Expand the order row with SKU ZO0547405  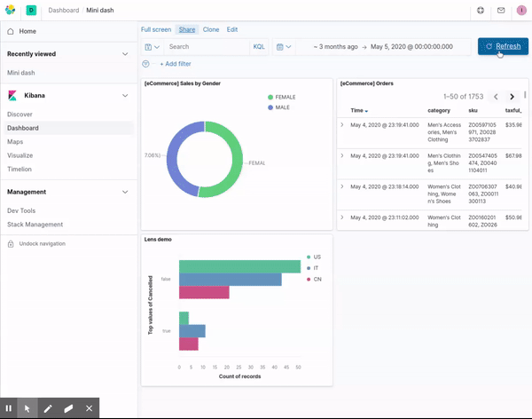coord(342,155)
